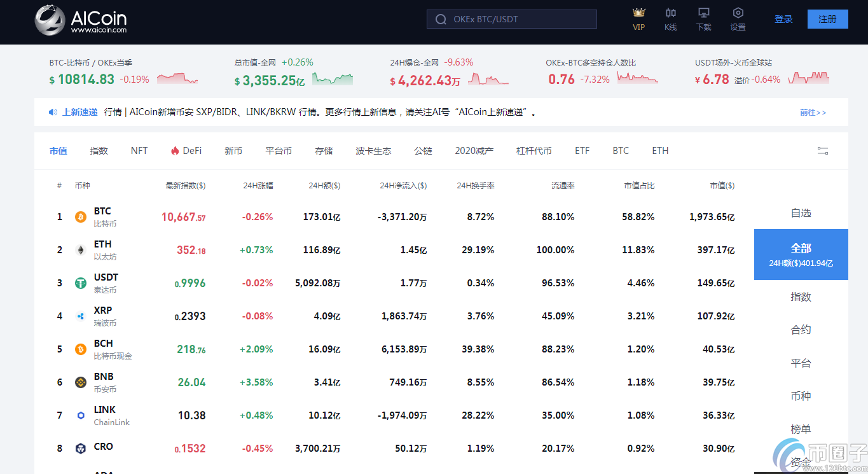This screenshot has height=474, width=868.
Task: Sort by 最新指数($) column header
Action: pos(185,186)
